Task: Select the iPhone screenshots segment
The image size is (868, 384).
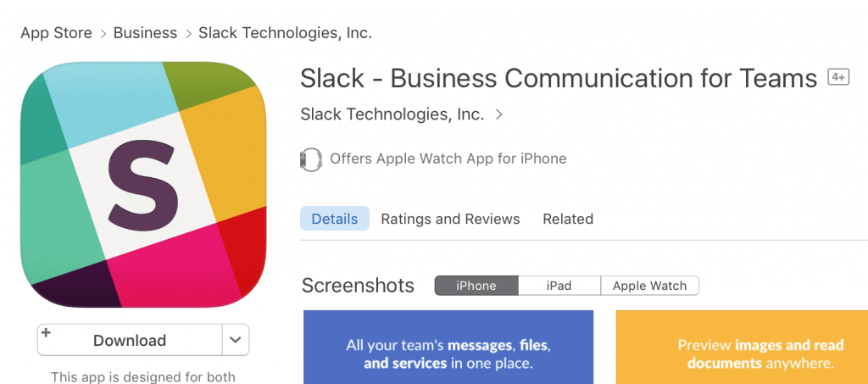Action: click(476, 286)
